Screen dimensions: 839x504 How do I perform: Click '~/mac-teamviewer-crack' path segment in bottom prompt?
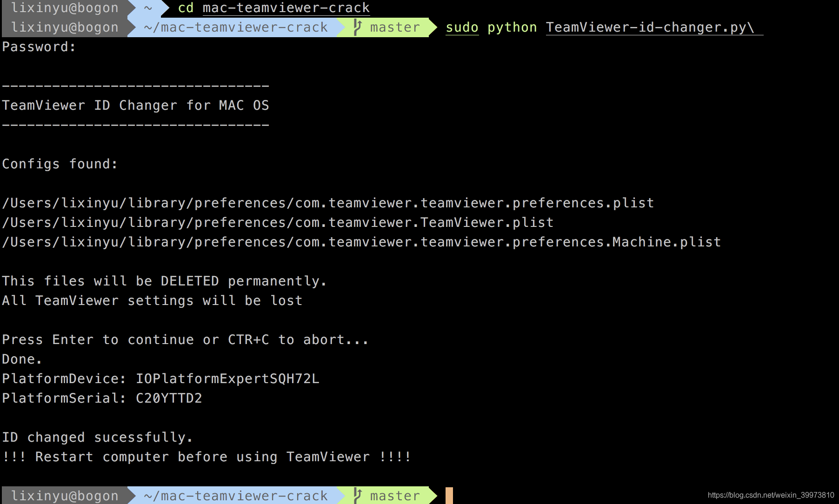tap(236, 496)
